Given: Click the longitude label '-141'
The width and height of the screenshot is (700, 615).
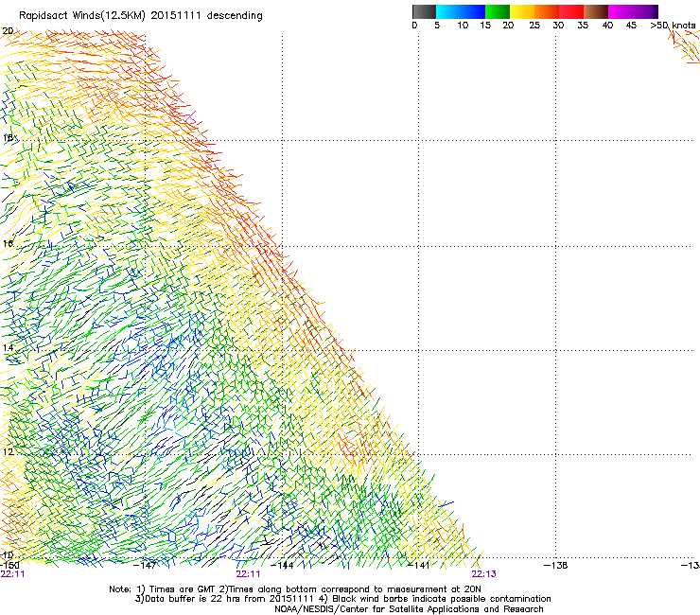Looking at the screenshot, I should tap(418, 566).
